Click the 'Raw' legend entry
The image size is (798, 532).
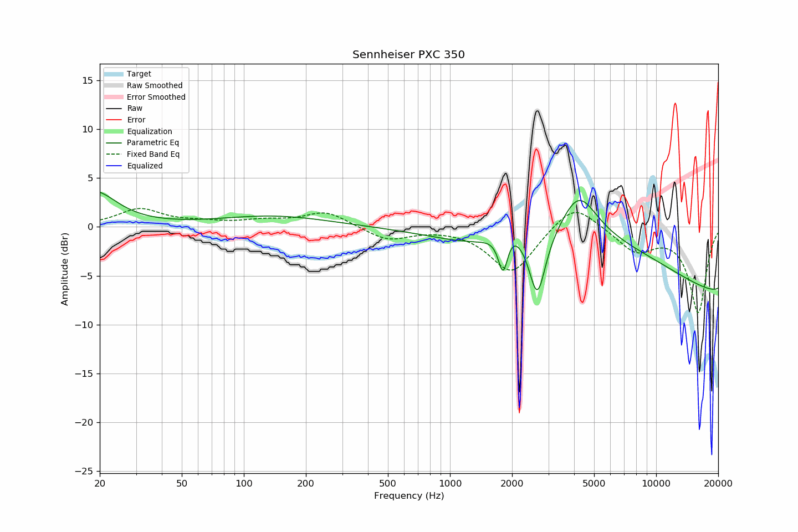coord(135,109)
